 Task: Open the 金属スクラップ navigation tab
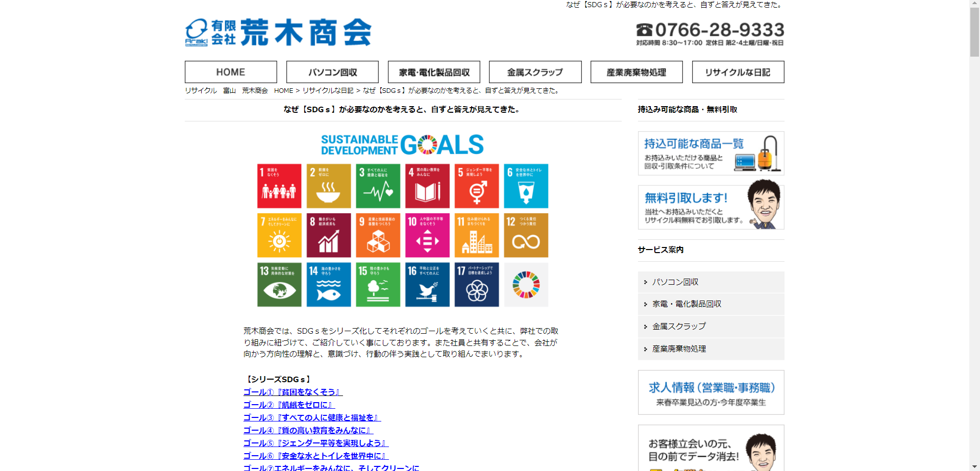coord(535,72)
